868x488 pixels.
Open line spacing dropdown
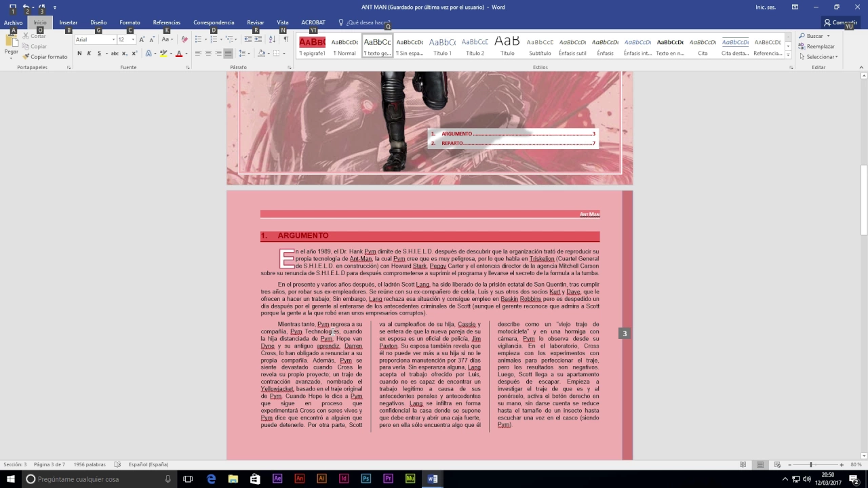point(248,54)
